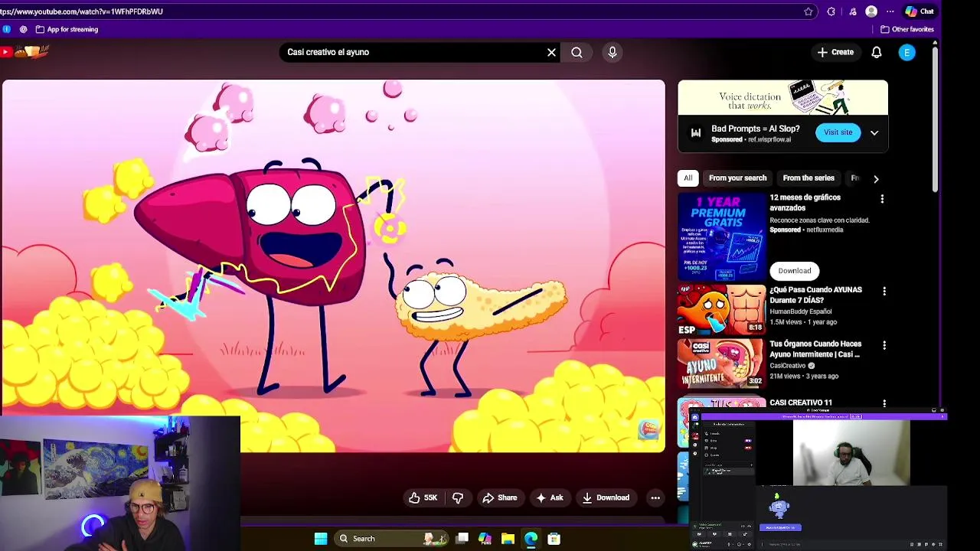This screenshot has height=551, width=980.
Task: Click the Discord home logo in the Discord window
Action: [695, 418]
